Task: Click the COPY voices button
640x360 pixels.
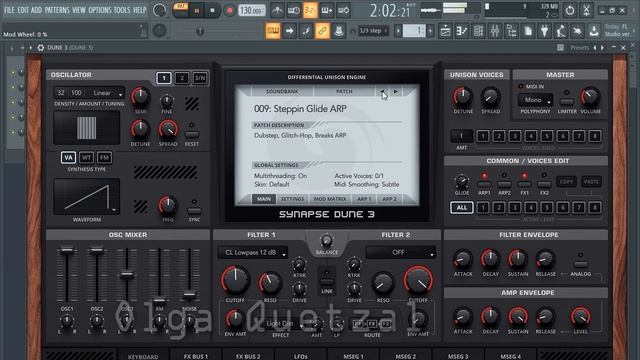Action: [x=566, y=182]
